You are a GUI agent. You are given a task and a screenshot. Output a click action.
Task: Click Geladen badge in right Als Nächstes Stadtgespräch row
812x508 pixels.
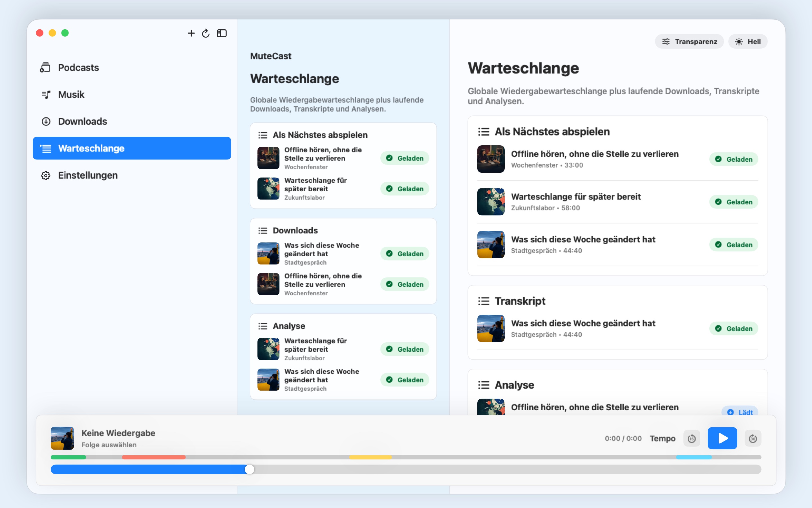(734, 245)
